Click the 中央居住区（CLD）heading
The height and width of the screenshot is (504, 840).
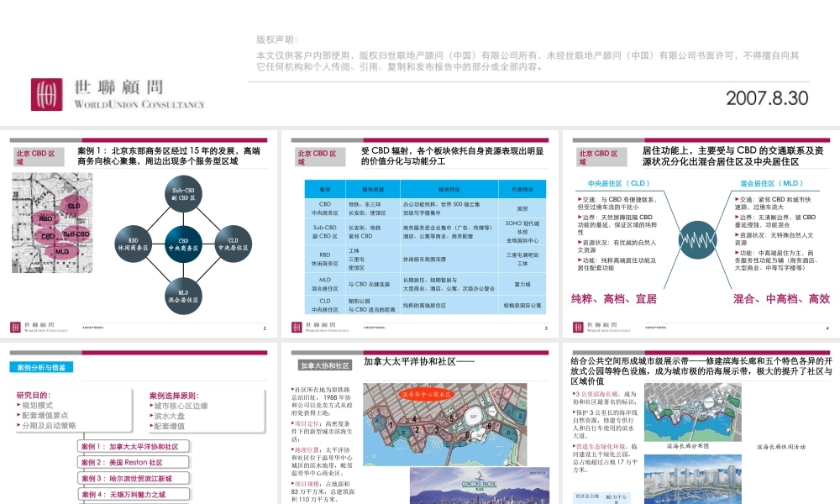tap(619, 183)
